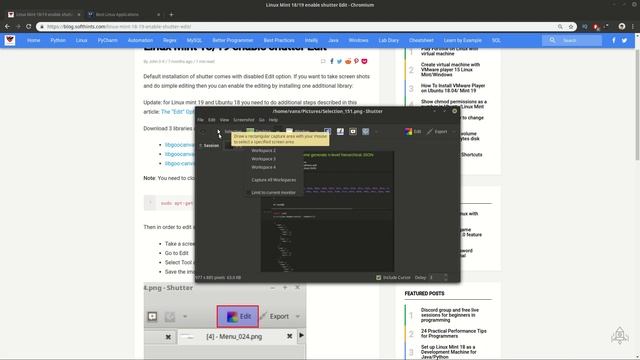Open the Go menu in Shutter

coord(262,120)
